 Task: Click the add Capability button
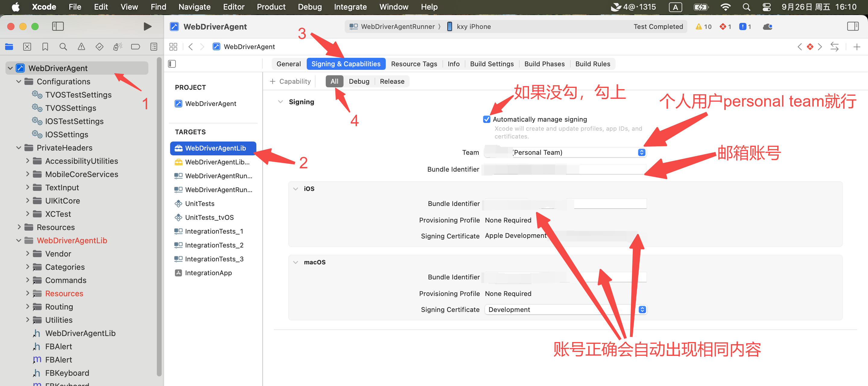[290, 81]
